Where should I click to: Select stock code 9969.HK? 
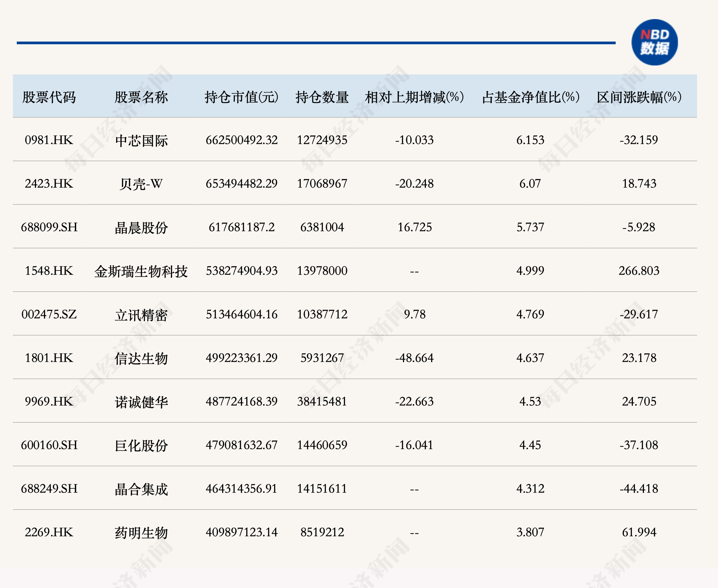pyautogui.click(x=49, y=401)
